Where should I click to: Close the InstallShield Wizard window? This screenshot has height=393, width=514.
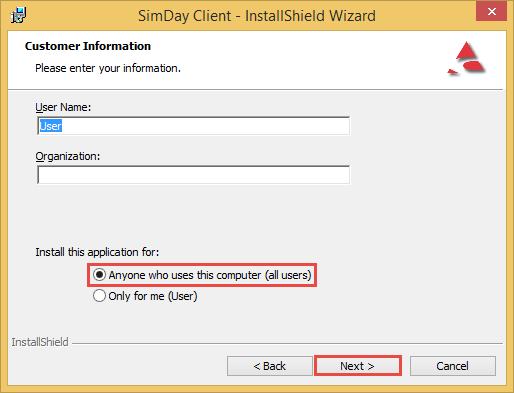tap(491, 11)
